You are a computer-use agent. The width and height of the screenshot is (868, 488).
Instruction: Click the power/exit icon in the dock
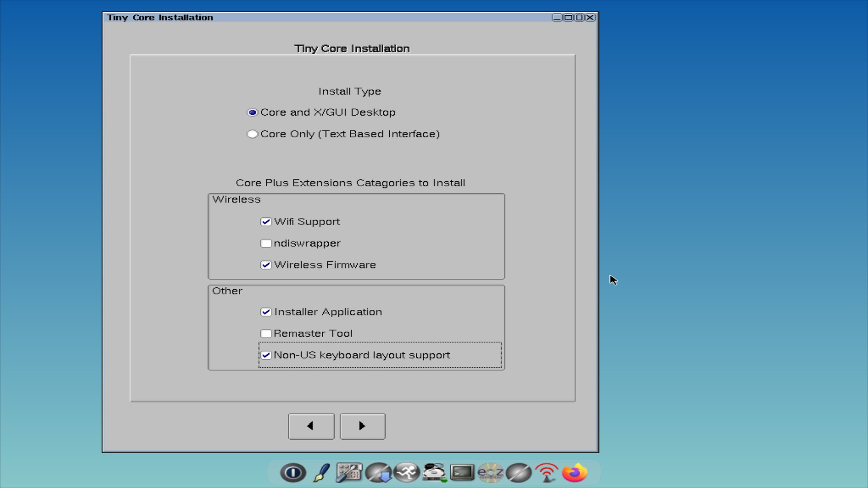click(x=293, y=473)
